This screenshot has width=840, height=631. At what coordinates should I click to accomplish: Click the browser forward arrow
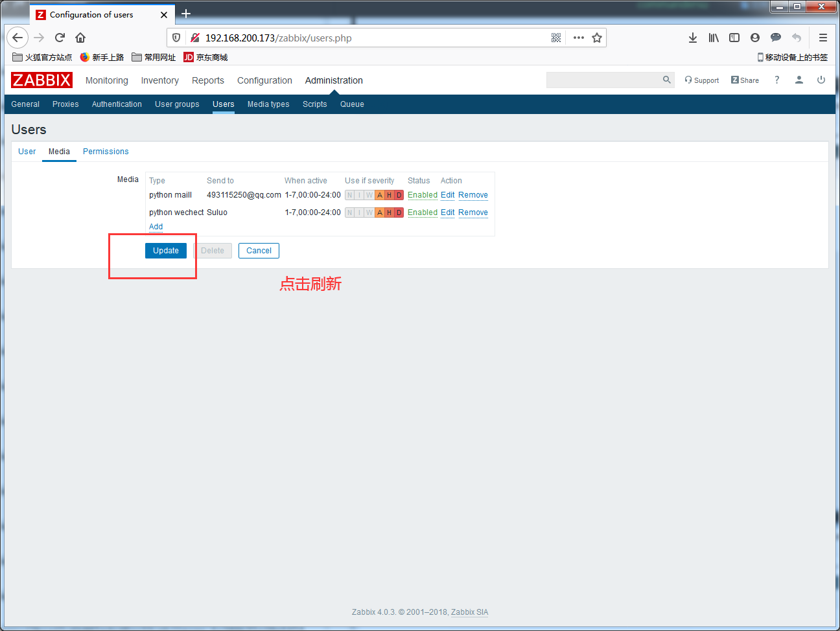click(39, 38)
